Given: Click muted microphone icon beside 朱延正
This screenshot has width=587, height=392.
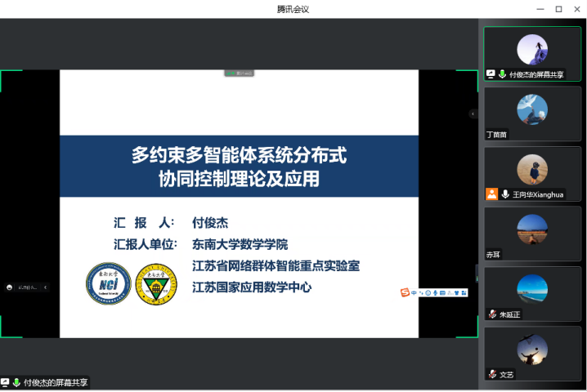Looking at the screenshot, I should pos(492,314).
